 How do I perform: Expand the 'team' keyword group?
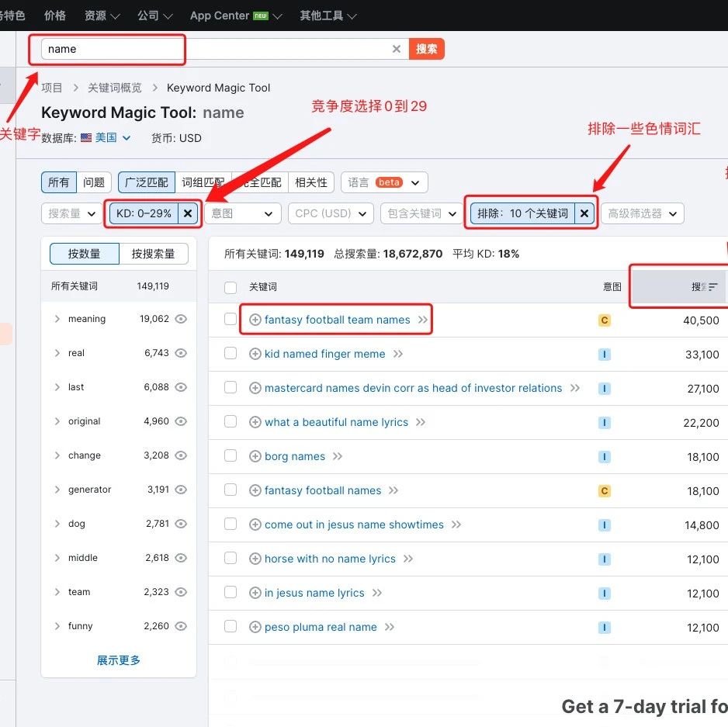point(57,592)
